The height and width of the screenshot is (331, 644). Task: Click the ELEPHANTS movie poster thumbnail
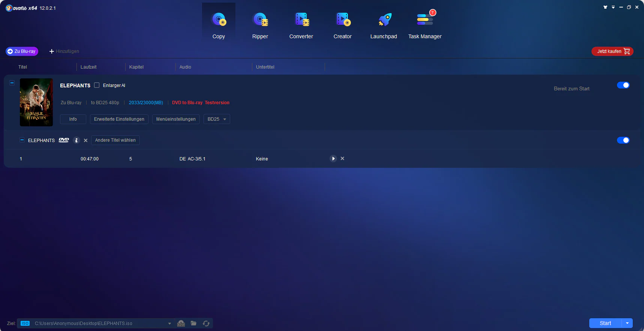coord(36,102)
